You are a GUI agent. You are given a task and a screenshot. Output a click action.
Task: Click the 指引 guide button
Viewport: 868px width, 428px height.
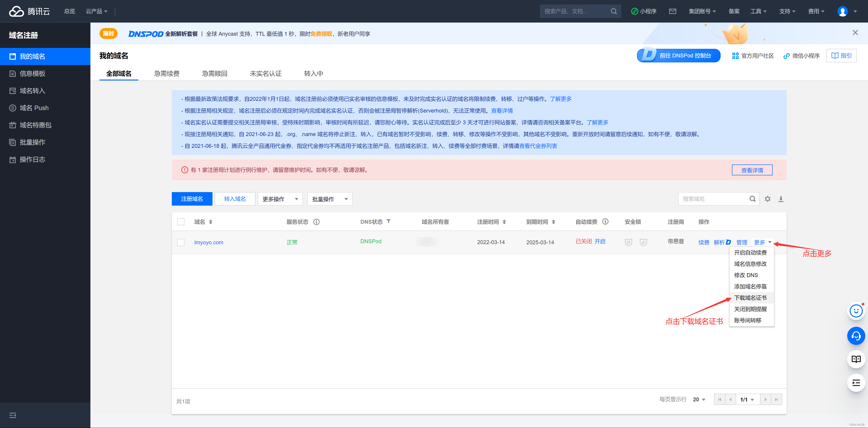click(841, 56)
